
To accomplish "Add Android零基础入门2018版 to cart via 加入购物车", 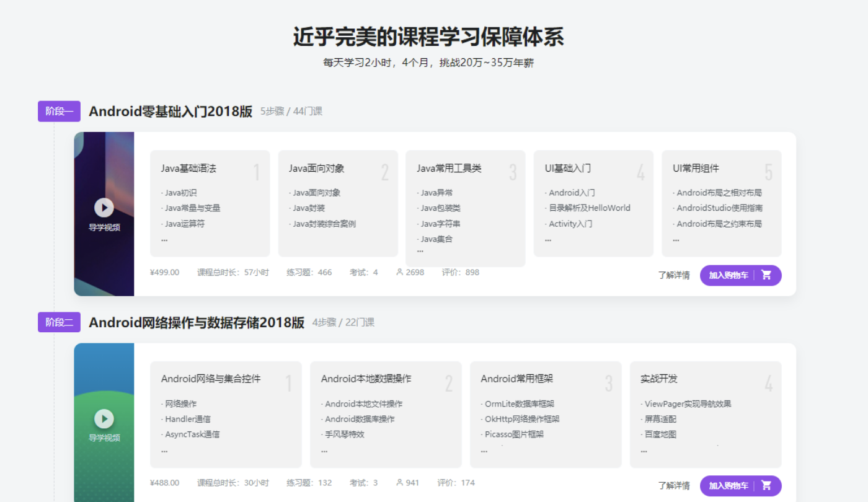I will [x=741, y=275].
